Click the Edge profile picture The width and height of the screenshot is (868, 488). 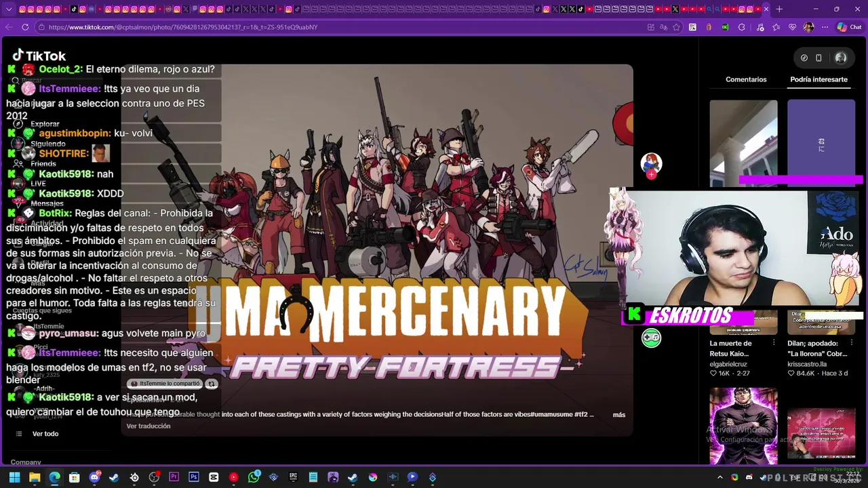(x=808, y=27)
